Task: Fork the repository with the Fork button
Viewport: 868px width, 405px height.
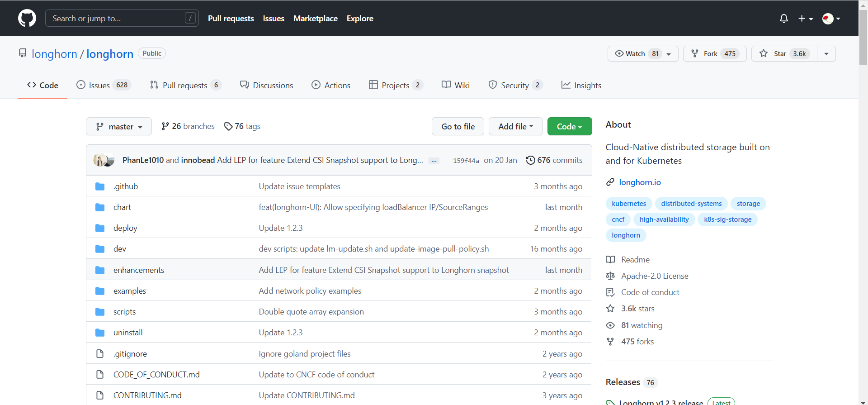Action: pos(715,53)
